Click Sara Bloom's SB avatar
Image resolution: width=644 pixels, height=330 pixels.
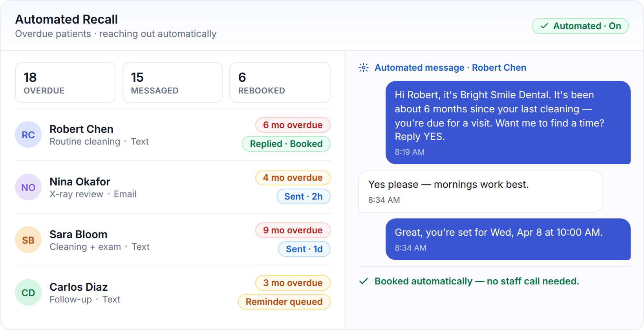click(x=28, y=240)
